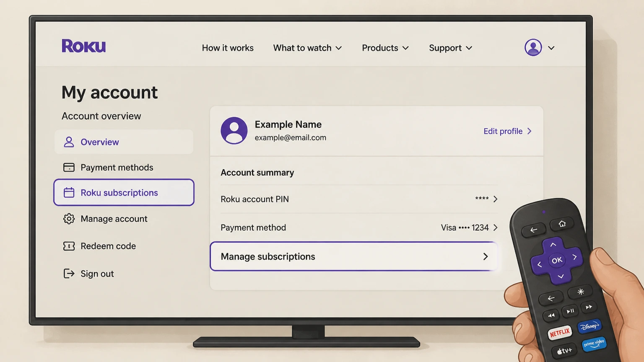Click the Example Name text

point(288,124)
